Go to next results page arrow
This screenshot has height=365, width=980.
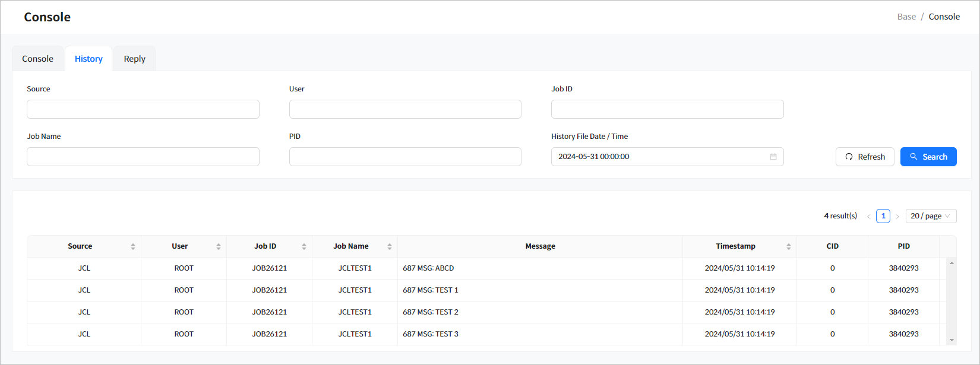897,216
